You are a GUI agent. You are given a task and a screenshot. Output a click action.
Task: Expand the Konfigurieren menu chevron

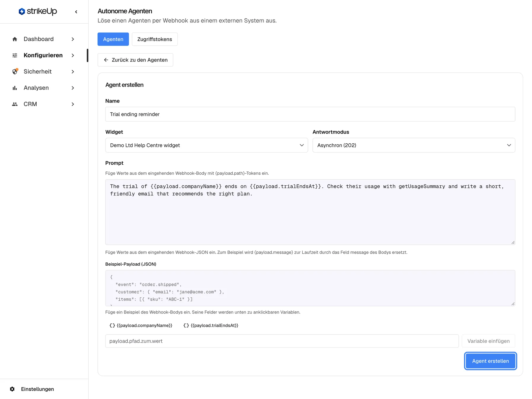[73, 55]
